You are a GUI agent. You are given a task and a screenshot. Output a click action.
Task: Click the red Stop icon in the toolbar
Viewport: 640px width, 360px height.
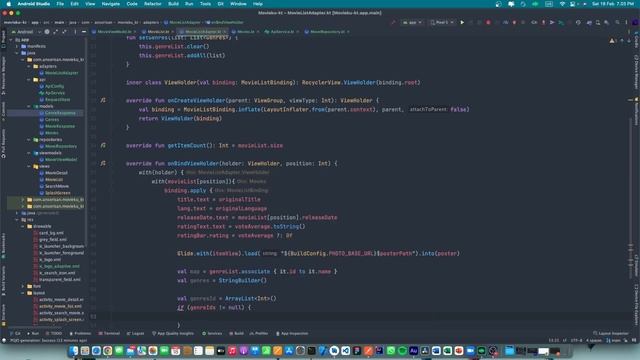[x=488, y=22]
